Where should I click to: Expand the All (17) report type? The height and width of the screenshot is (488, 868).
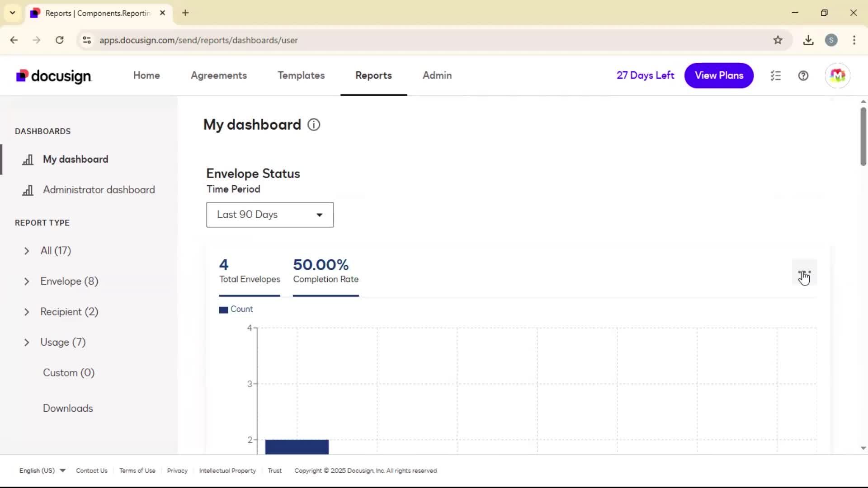click(27, 251)
